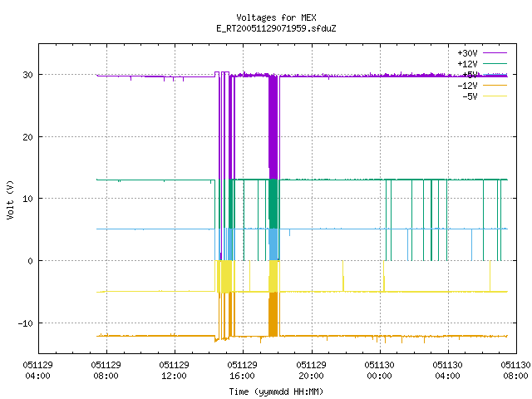Screen dimensions: 532x399
Task: Click the y-axis tick label 30
Action: click(27, 75)
